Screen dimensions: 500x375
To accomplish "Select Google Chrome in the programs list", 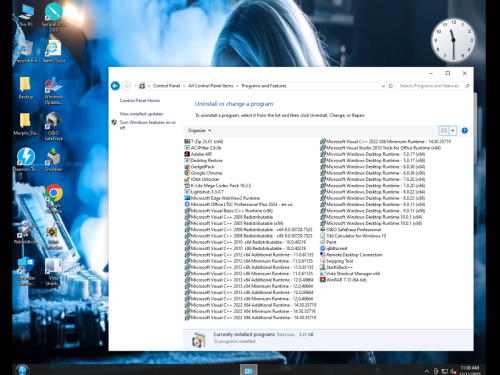I will point(203,173).
